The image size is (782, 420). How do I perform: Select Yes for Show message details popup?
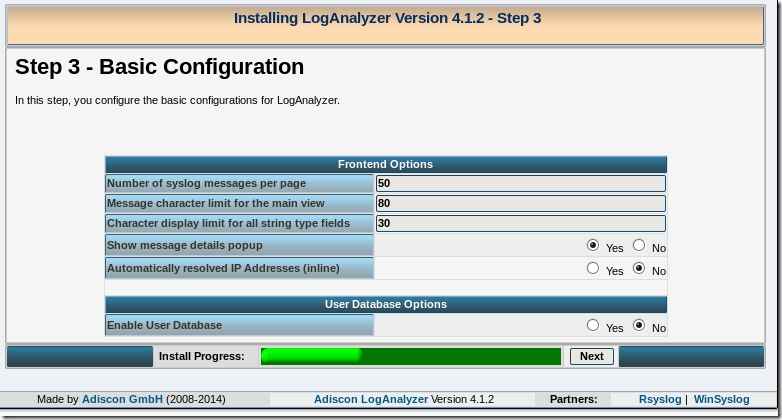[592, 245]
